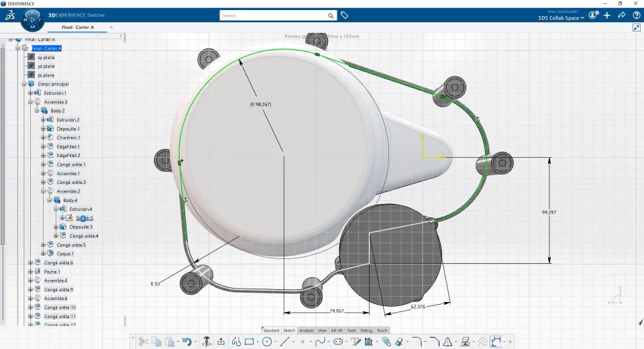Expand the Sketch.5 tree node
644x349 pixels.
point(62,218)
